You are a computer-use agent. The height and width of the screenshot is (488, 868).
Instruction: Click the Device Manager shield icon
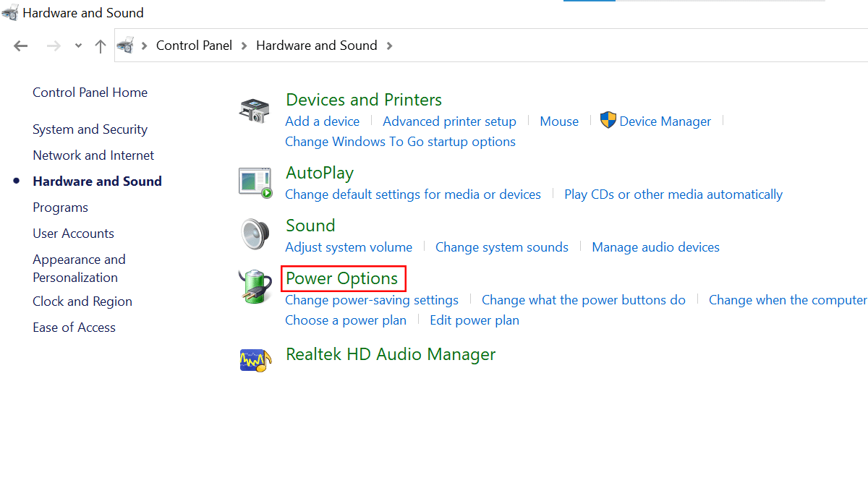pyautogui.click(x=608, y=121)
